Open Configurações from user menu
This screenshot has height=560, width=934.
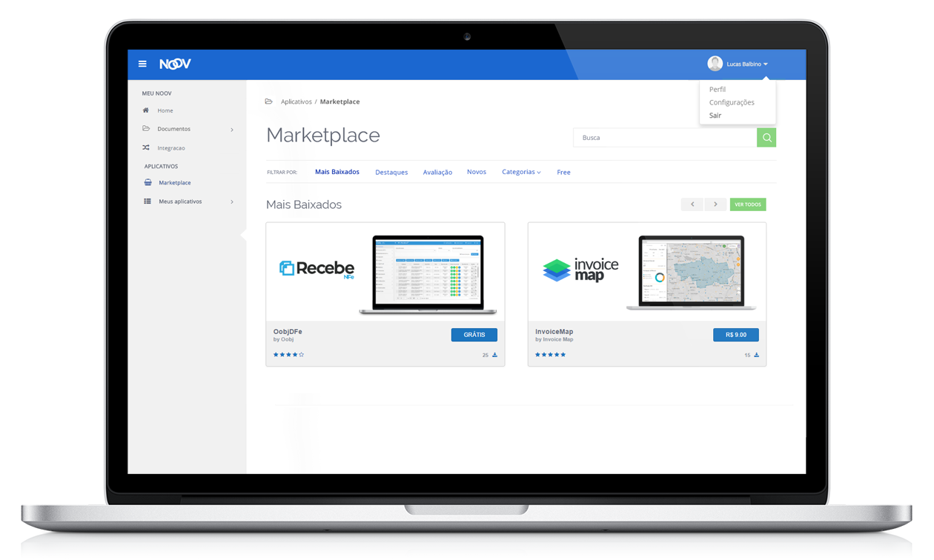coord(732,102)
